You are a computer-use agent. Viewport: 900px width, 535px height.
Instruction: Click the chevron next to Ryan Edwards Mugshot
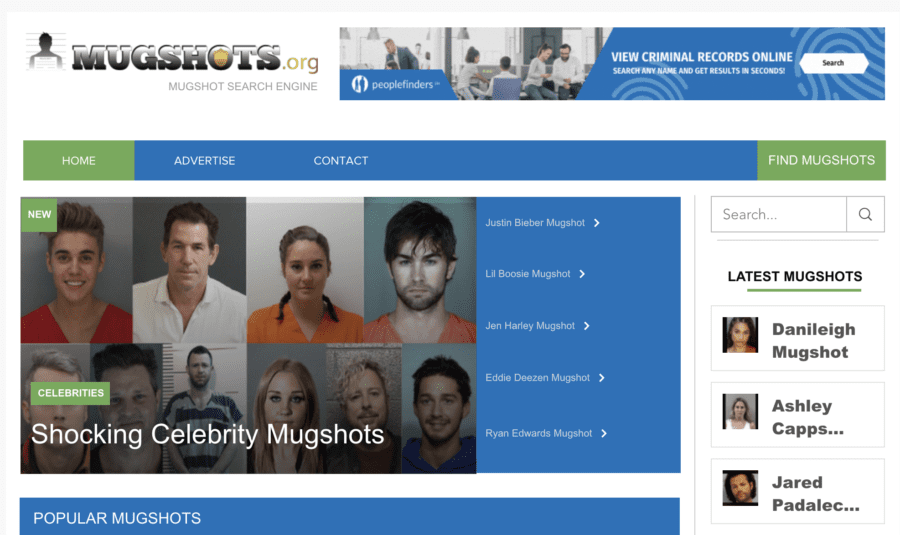coord(604,433)
